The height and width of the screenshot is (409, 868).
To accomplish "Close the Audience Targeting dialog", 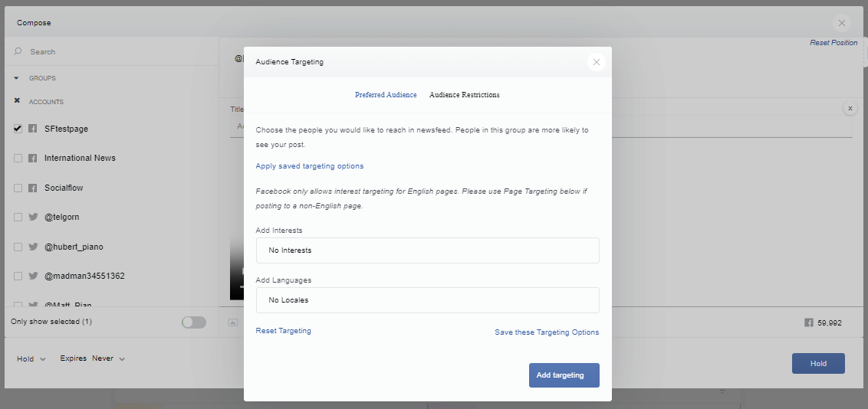I will tap(597, 62).
